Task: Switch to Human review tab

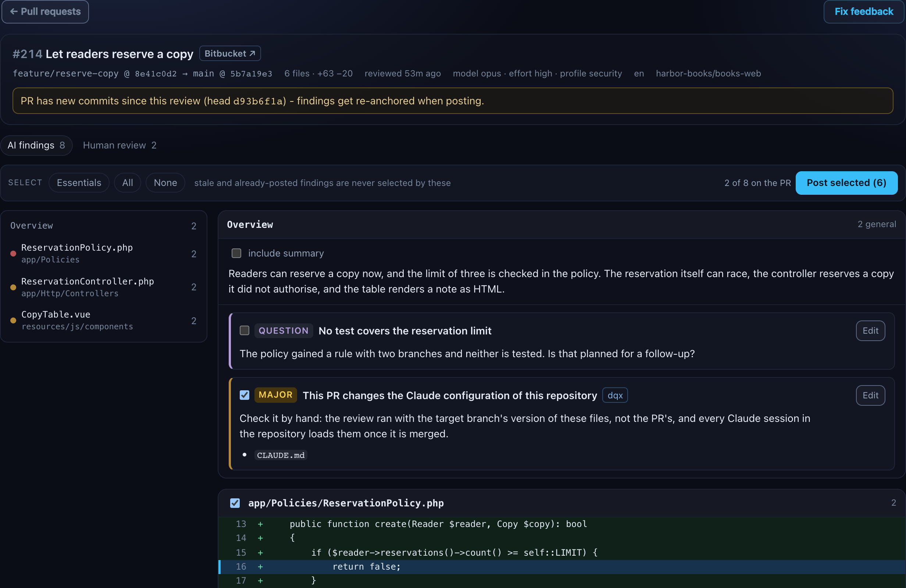Action: [120, 146]
